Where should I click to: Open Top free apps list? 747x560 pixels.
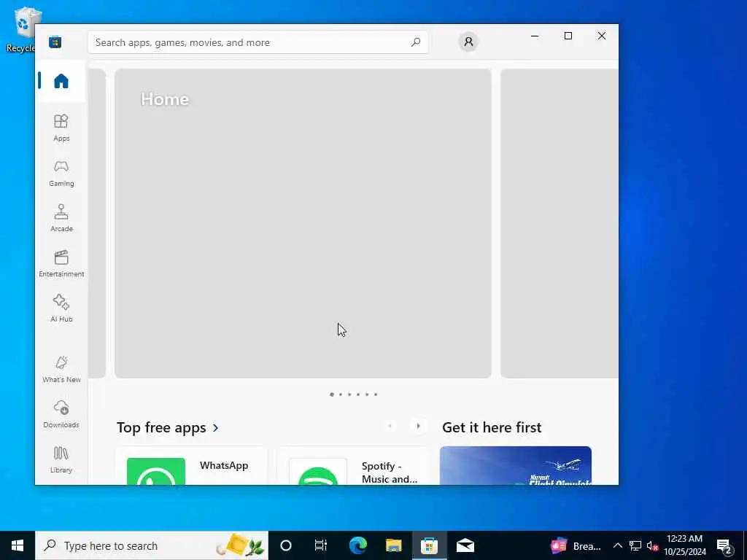[x=167, y=427]
